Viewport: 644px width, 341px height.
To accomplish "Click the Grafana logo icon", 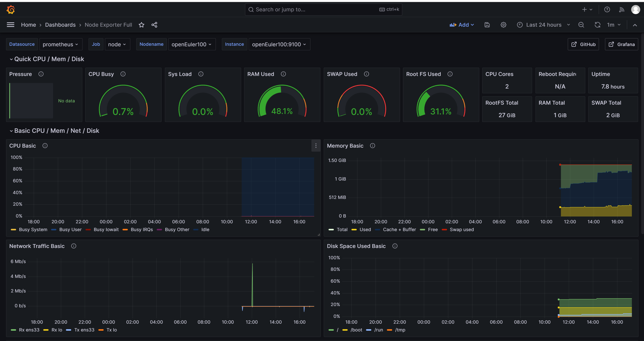I will tap(11, 10).
